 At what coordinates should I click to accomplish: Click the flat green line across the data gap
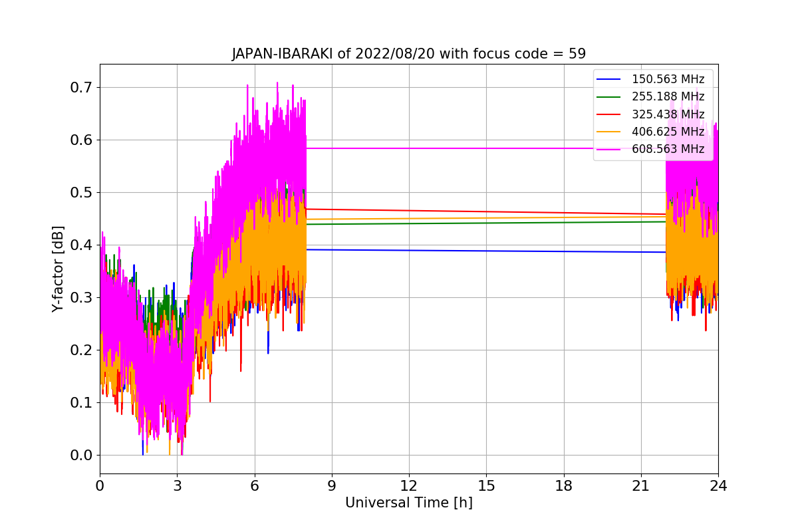coord(485,223)
